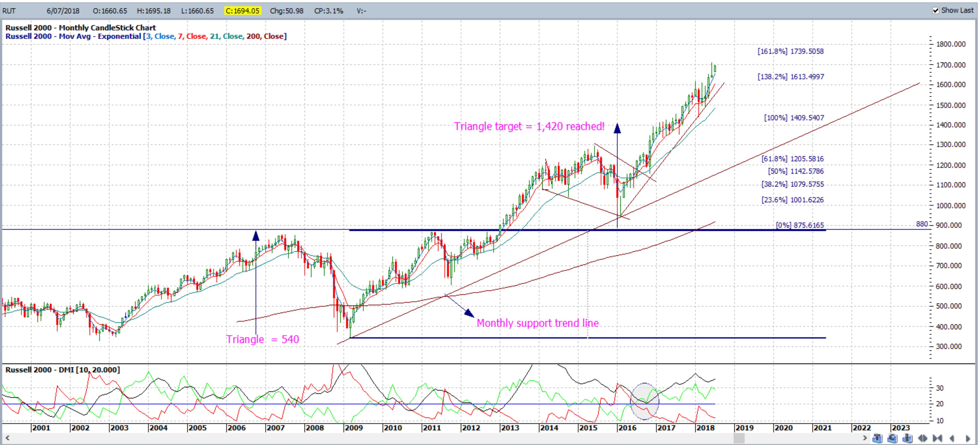Screen dimensions: 980x445
Task: Click the Russell 2000 Monthly CandleStick Chart title
Action: click(81, 28)
